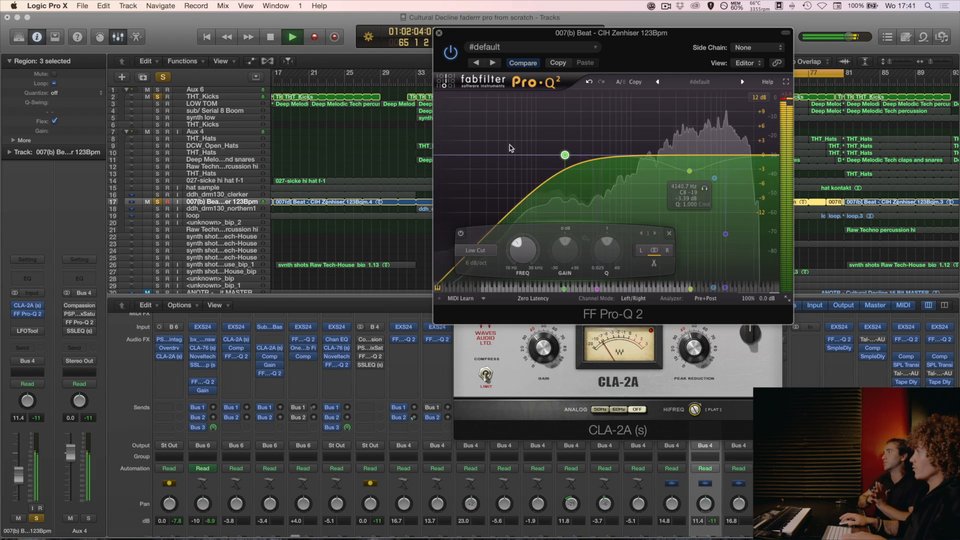Toggle the EQ band enable power icon
The width and height of the screenshot is (960, 540).
461,233
